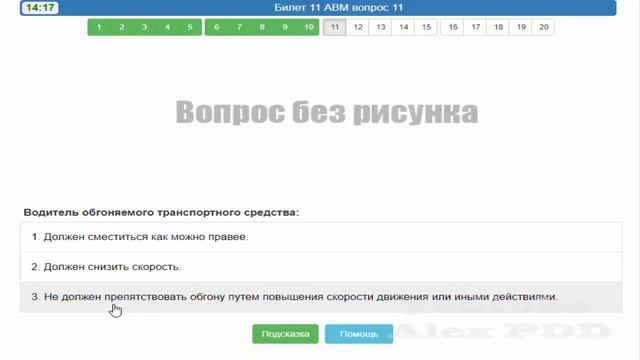This screenshot has width=640, height=360.
Task: Go to question 1
Action: coord(99,27)
